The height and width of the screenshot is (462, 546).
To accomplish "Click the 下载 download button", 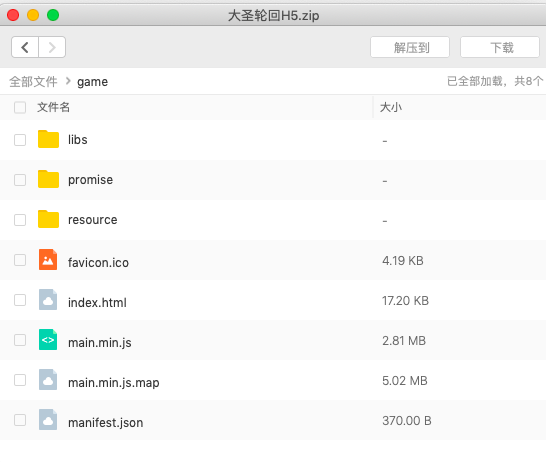I will [x=500, y=47].
